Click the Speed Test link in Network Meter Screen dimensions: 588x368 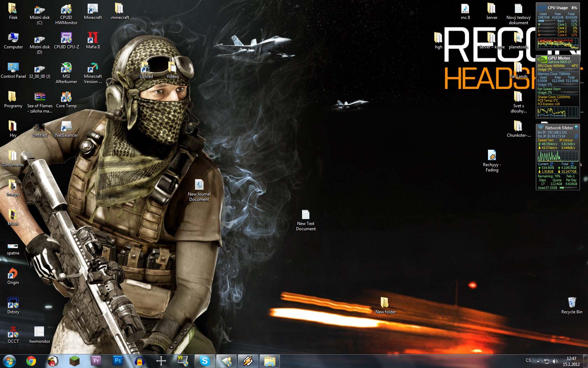click(546, 140)
